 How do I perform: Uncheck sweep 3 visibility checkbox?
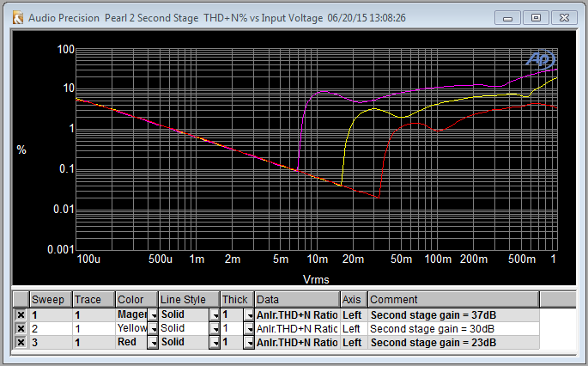coord(21,342)
